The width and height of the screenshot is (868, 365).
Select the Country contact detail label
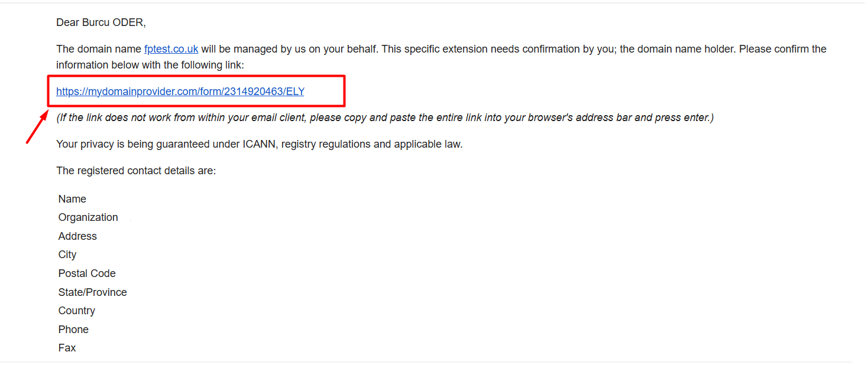coord(77,311)
